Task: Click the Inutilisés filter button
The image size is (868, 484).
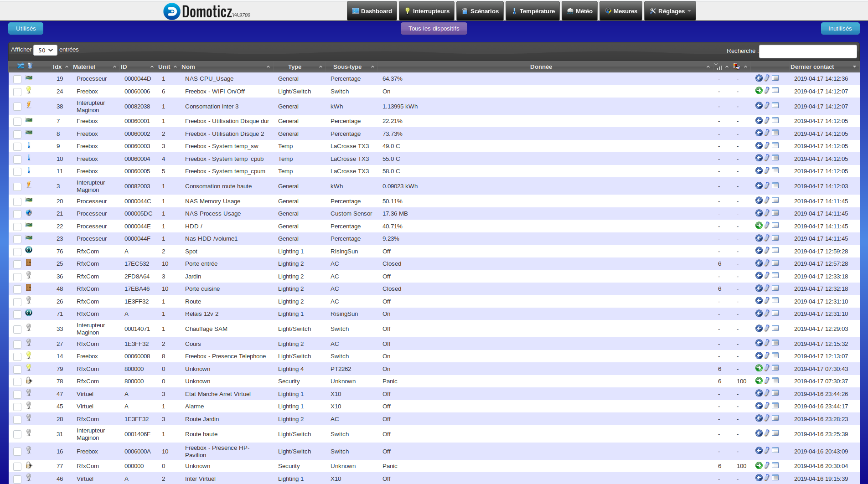Action: click(x=840, y=28)
